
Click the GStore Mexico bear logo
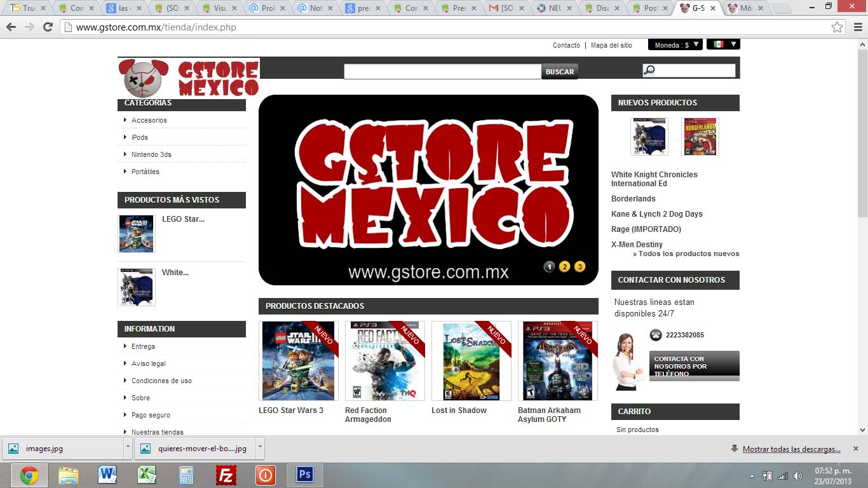coord(189,78)
